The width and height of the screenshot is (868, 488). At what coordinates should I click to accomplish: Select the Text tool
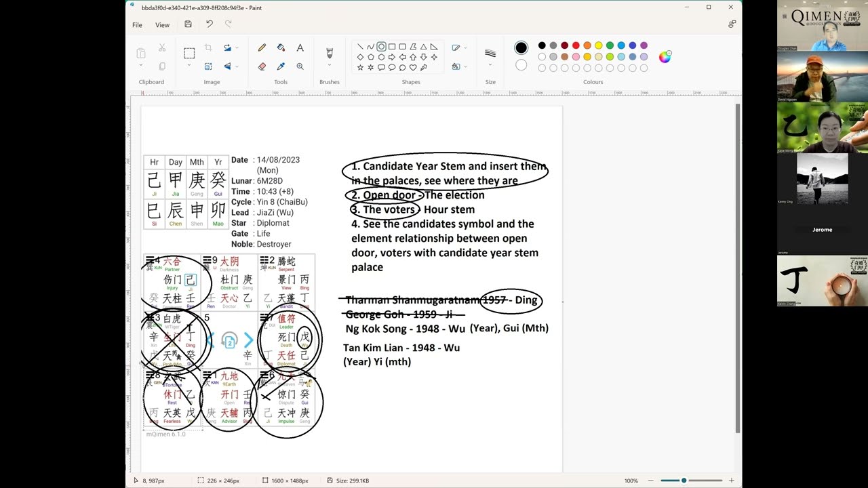(300, 48)
